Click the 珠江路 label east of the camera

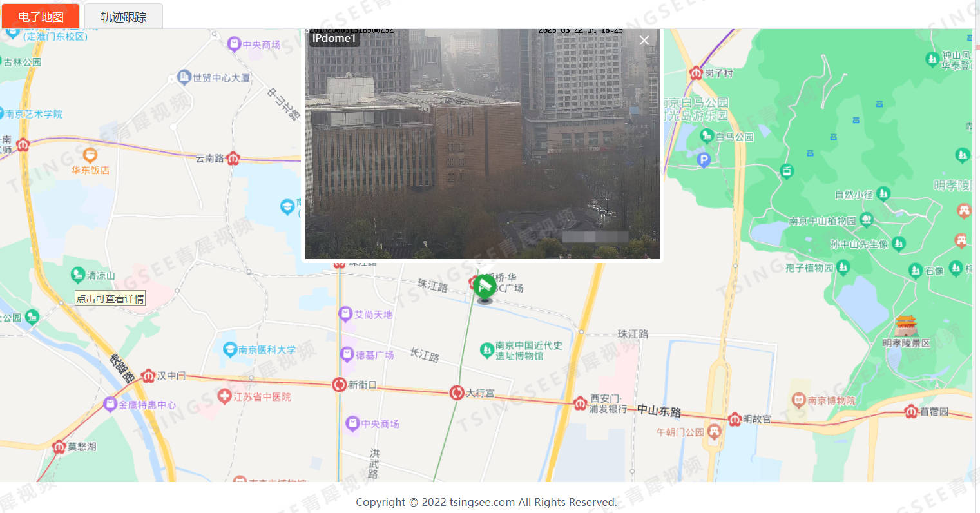click(633, 334)
